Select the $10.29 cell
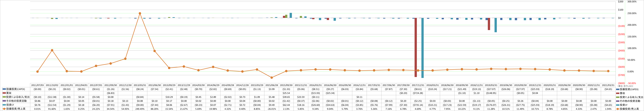644x111 pixels. coord(169,97)
